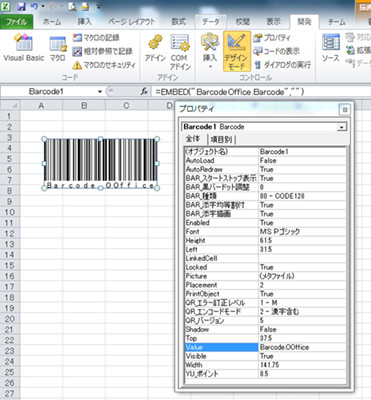The height and width of the screenshot is (400, 371).
Task: Click the QR_エラー訂正レベル value 1 - M
Action: click(x=302, y=303)
